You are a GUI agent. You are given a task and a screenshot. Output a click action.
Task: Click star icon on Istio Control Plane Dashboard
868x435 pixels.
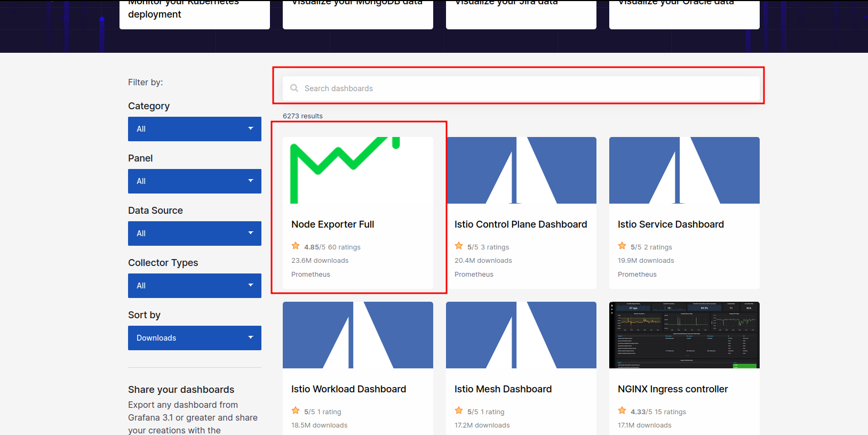click(x=459, y=246)
